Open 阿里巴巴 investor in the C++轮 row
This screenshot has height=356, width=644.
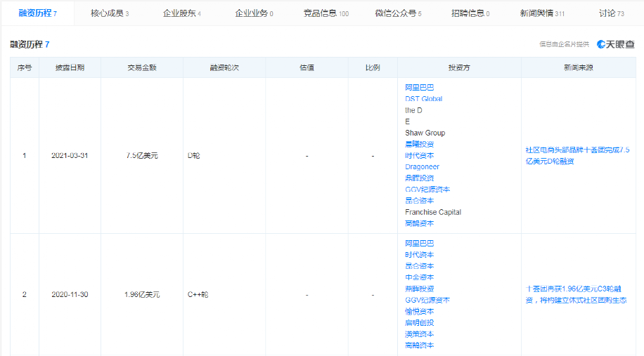tap(419, 243)
